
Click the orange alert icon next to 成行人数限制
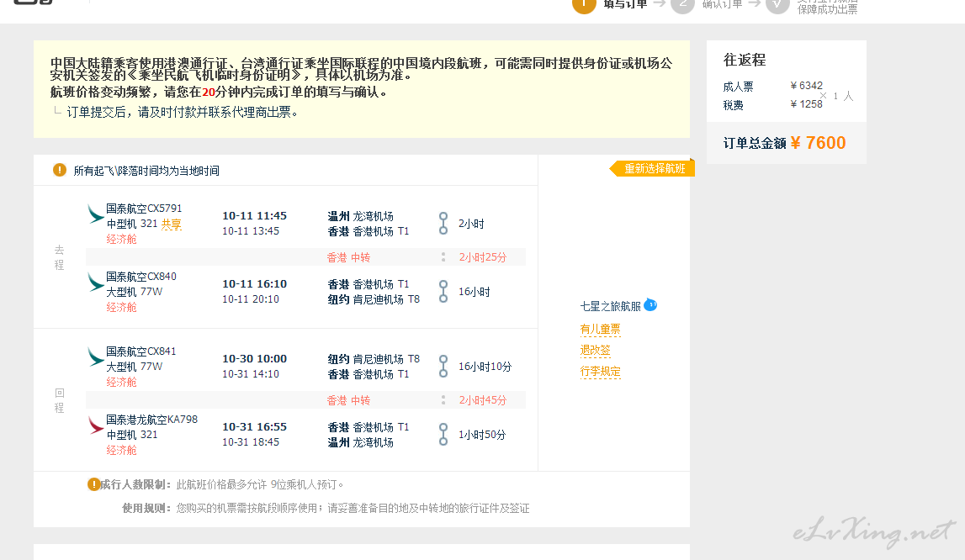93,484
